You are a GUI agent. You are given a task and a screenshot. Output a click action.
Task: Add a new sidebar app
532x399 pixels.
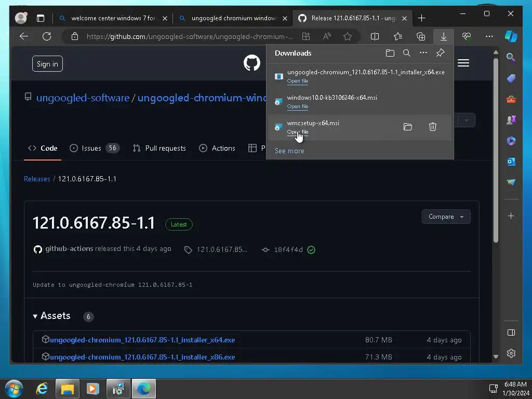click(x=511, y=216)
